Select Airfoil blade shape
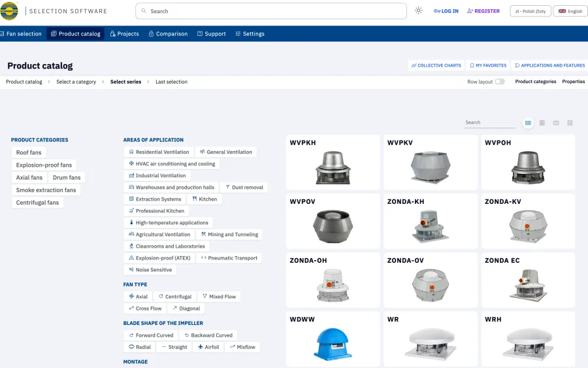 pyautogui.click(x=208, y=347)
